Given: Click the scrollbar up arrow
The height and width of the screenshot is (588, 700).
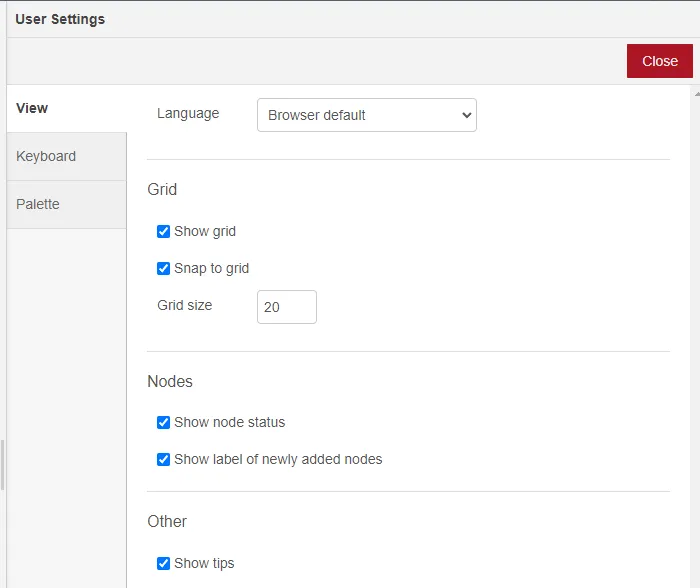Looking at the screenshot, I should [697, 94].
